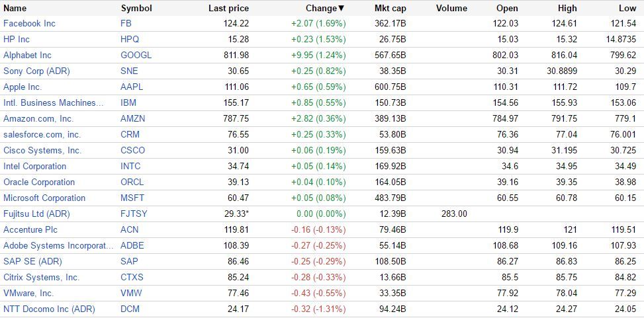
Task: Sort by the High column header
Action: tap(567, 9)
